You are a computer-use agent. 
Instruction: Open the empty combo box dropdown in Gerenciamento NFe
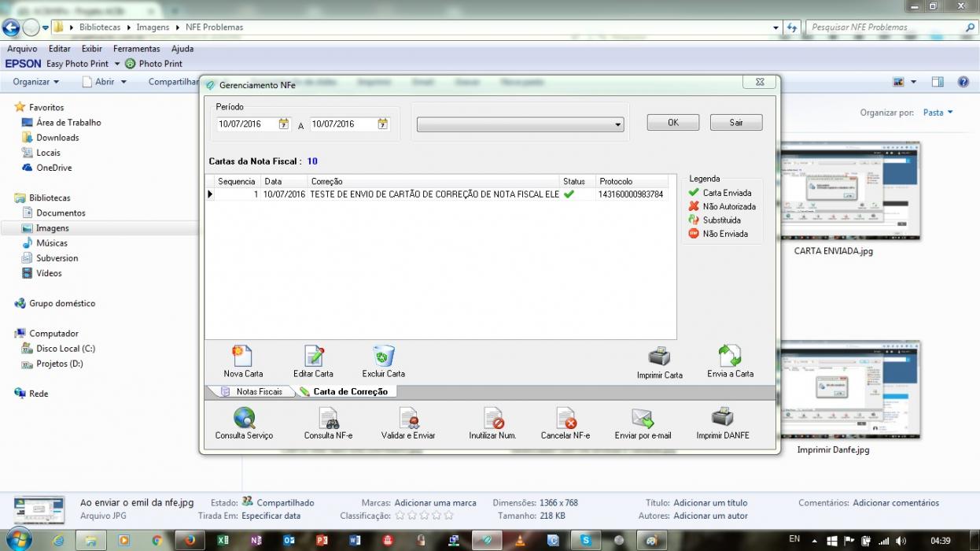618,124
